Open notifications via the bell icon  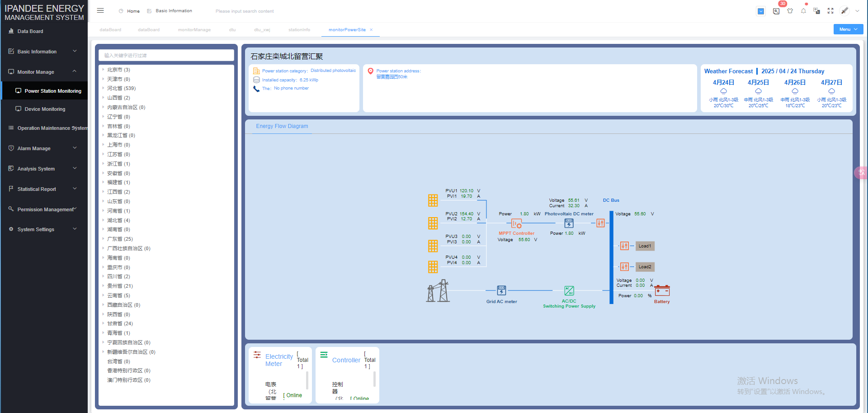click(803, 11)
